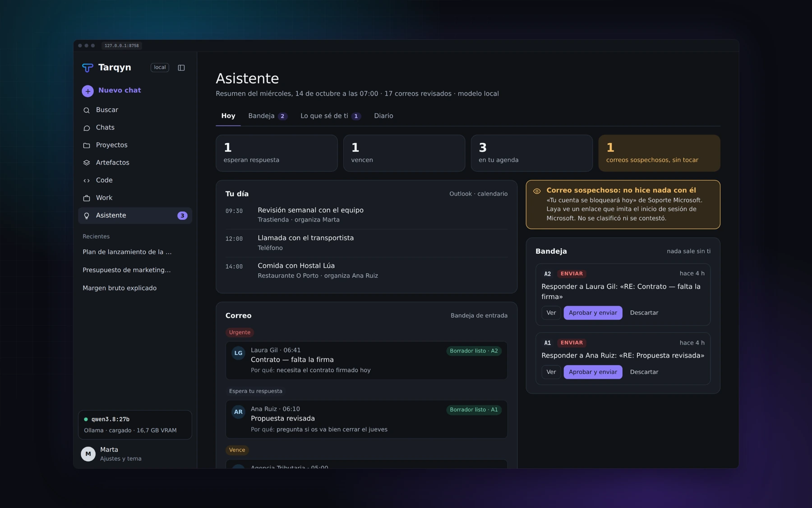Click Marta's M avatar

pos(88,454)
